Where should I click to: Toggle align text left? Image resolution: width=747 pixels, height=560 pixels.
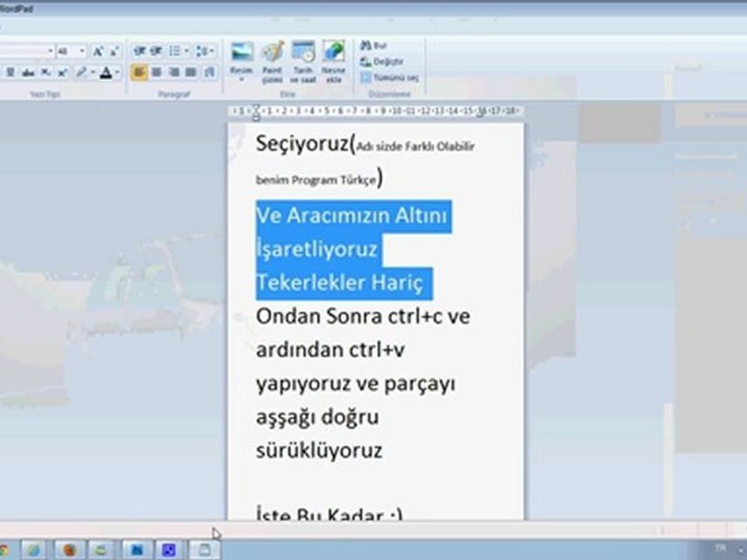[x=139, y=72]
